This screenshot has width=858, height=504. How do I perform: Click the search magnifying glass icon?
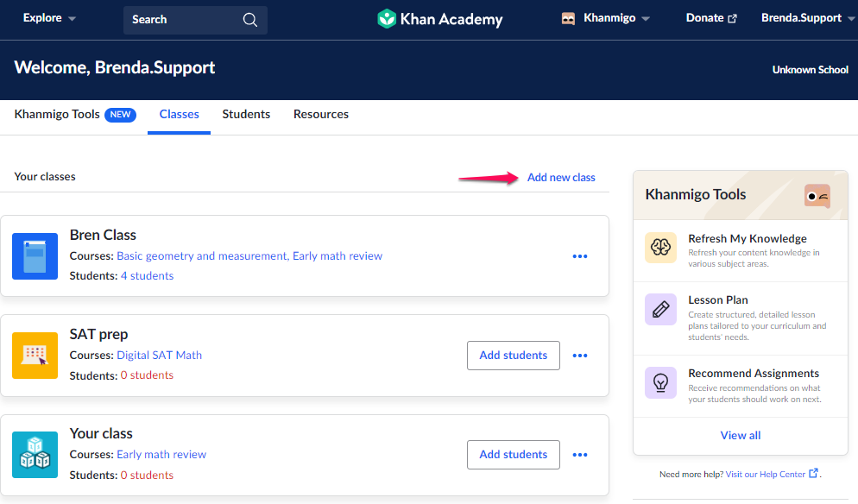[x=250, y=20]
